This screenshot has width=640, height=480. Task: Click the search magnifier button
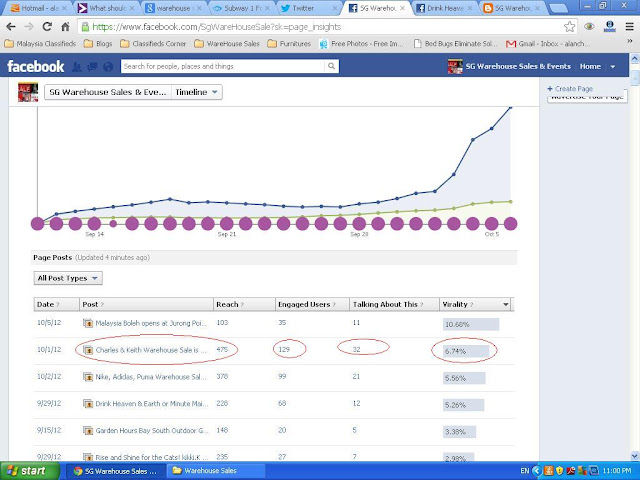pos(331,66)
